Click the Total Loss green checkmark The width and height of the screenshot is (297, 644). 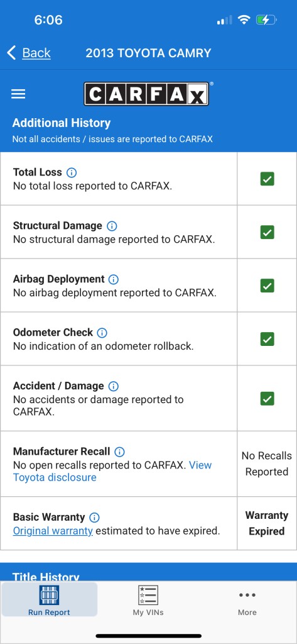pyautogui.click(x=267, y=179)
